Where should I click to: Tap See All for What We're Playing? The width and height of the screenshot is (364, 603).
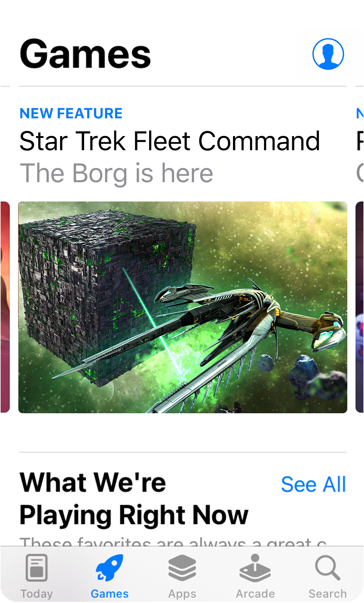tap(313, 484)
